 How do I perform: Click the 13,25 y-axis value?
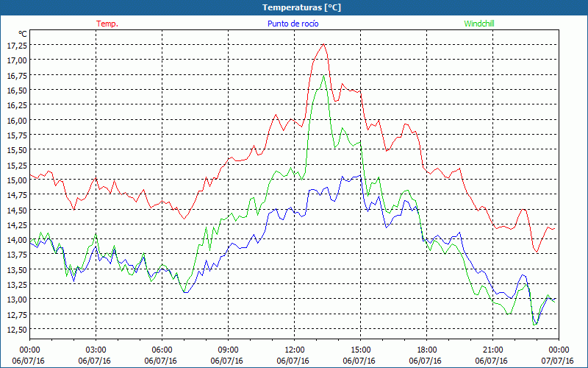click(16, 284)
